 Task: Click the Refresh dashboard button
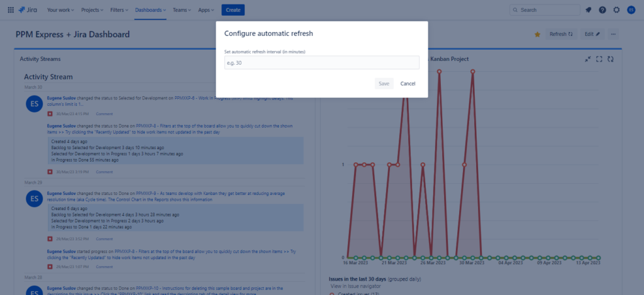point(561,34)
